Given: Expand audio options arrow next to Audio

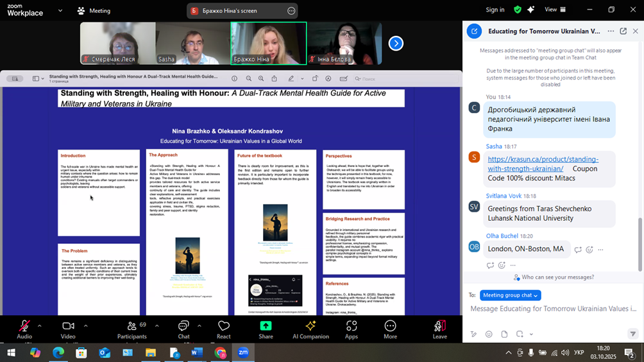Looking at the screenshot, I should [39, 325].
